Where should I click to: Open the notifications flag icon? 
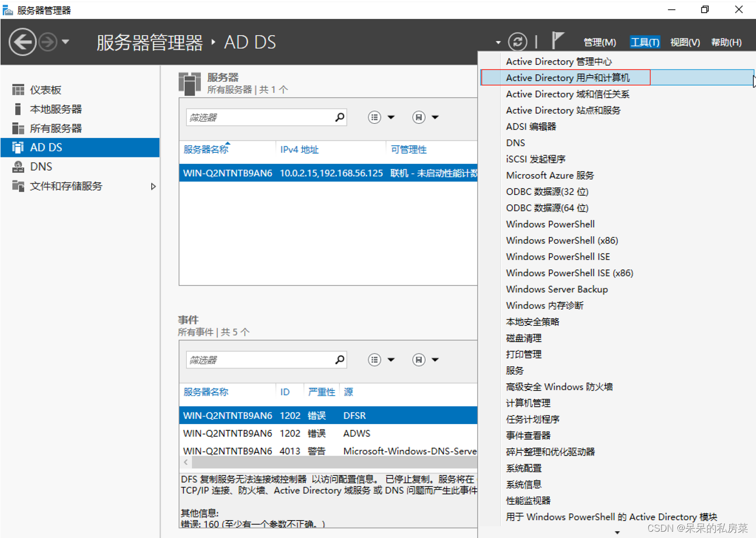(x=557, y=41)
